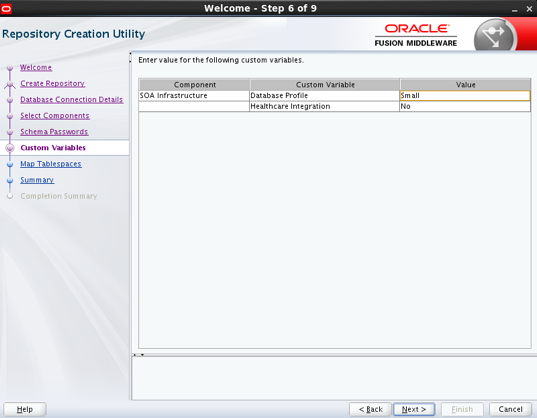Click the Welcome step link
Screen dimensions: 537x418
(36, 67)
